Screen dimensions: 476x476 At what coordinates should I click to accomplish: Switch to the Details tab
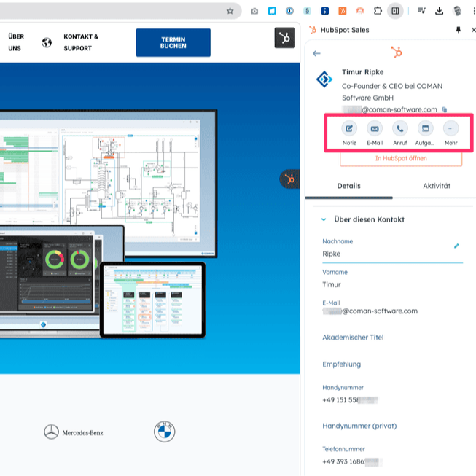349,186
